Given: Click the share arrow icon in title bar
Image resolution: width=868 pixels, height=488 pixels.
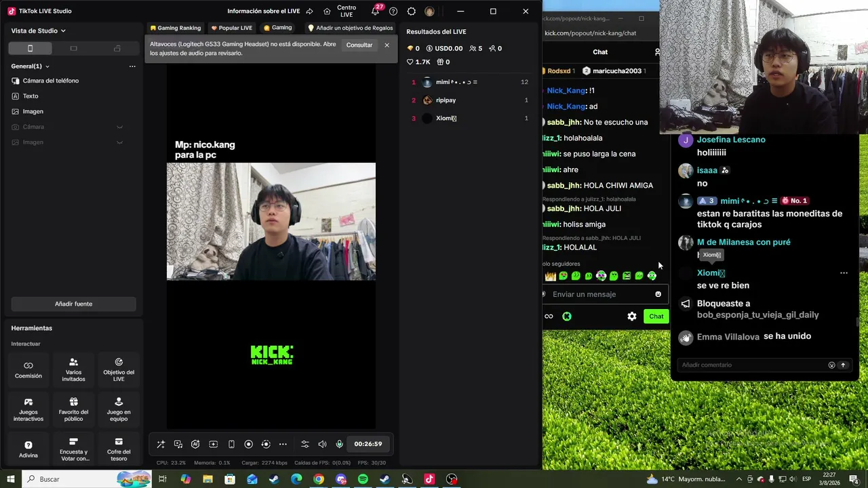Looking at the screenshot, I should pyautogui.click(x=309, y=12).
